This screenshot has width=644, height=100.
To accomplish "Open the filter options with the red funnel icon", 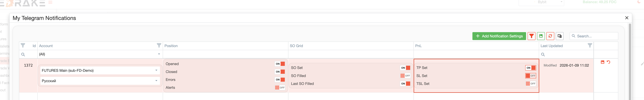I will click(531, 36).
